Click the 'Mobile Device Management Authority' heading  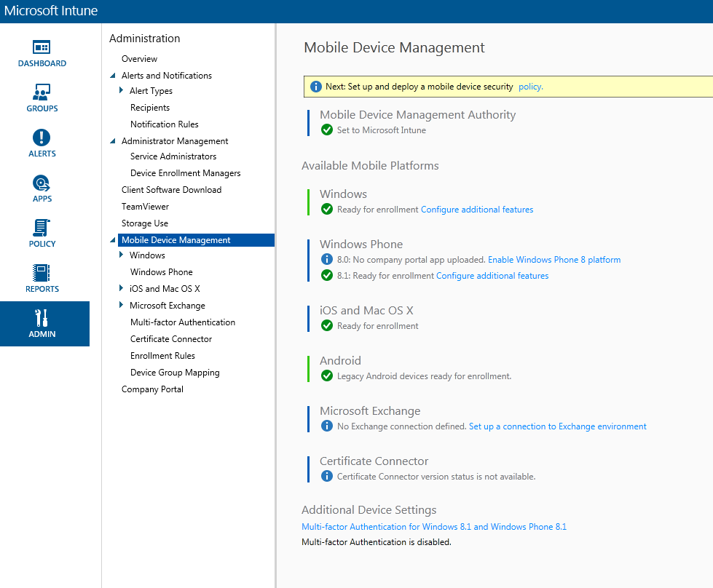pyautogui.click(x=417, y=115)
